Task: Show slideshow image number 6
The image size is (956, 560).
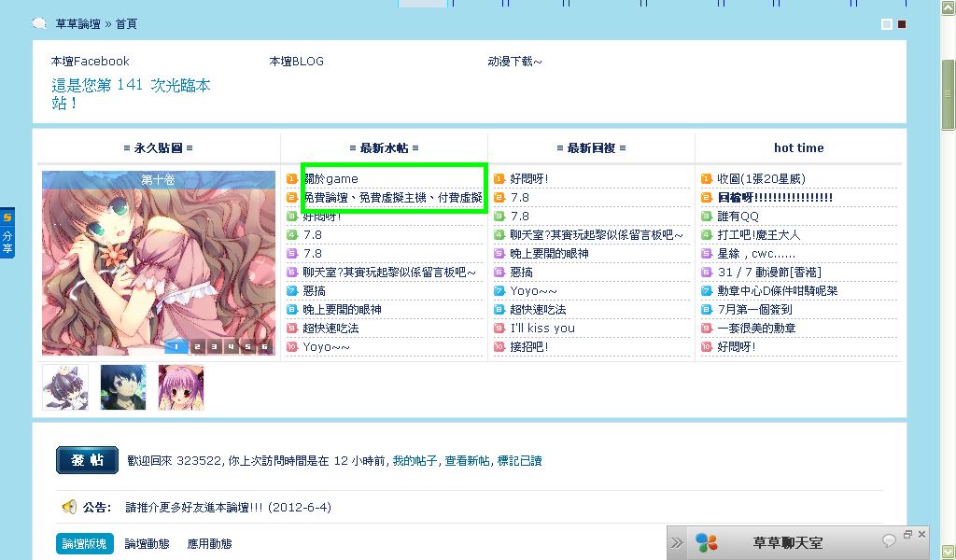Action: (264, 346)
